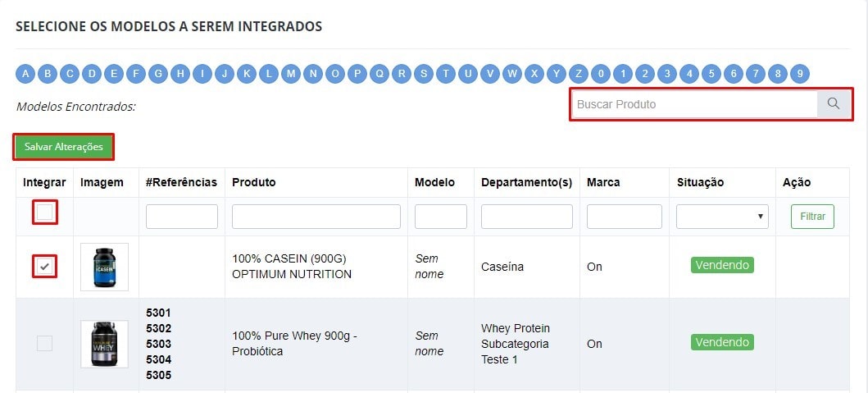Click the #Referências filter input
The image size is (868, 393).
click(x=182, y=217)
